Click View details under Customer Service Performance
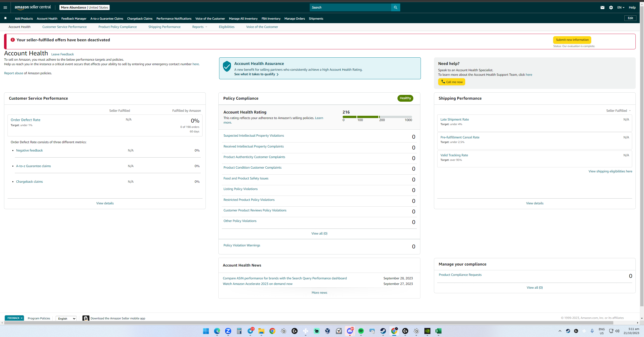The width and height of the screenshot is (644, 337). tap(105, 203)
